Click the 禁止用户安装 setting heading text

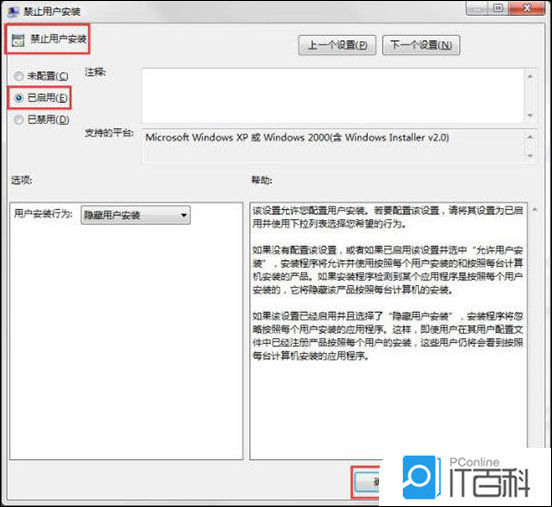coord(58,39)
